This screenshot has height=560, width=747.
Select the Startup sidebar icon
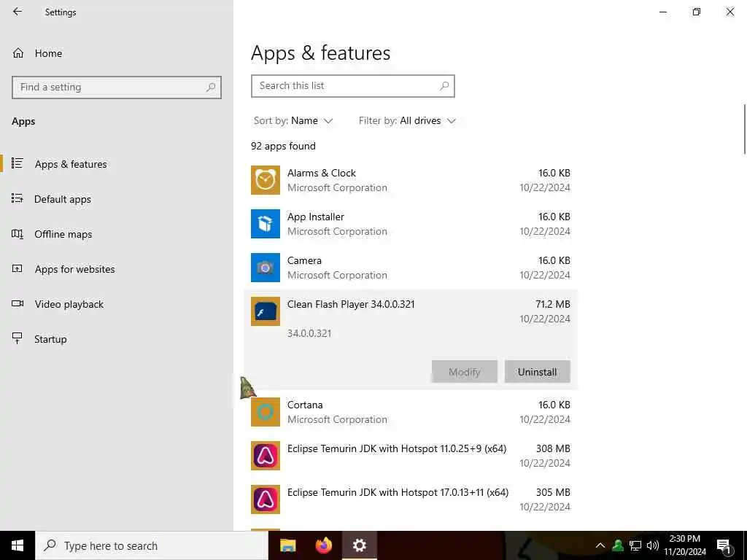click(x=18, y=338)
